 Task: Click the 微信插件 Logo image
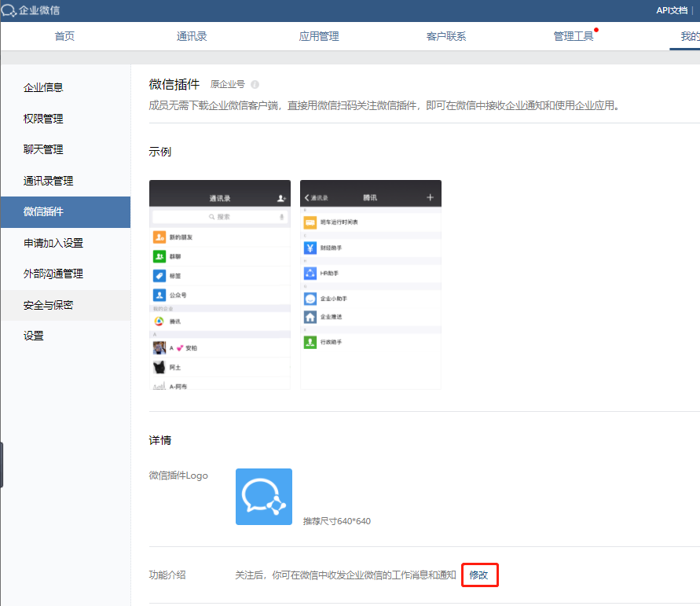pyautogui.click(x=264, y=497)
